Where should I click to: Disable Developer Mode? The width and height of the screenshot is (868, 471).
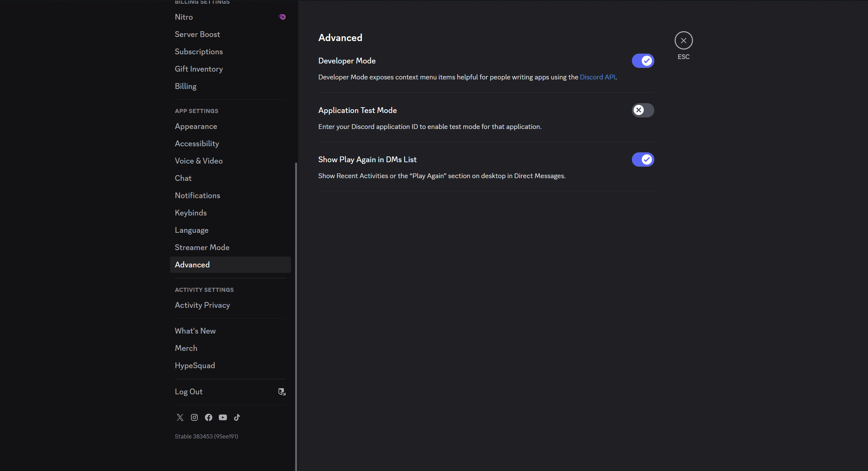tap(643, 61)
